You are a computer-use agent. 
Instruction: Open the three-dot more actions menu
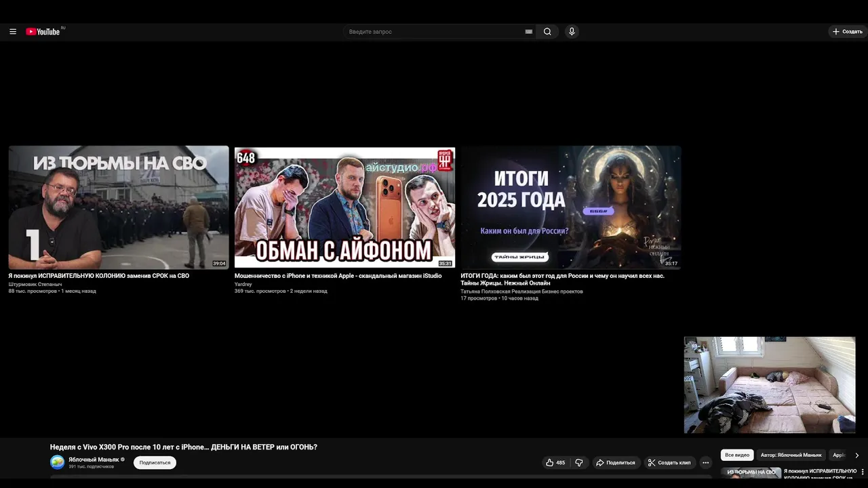pyautogui.click(x=705, y=462)
